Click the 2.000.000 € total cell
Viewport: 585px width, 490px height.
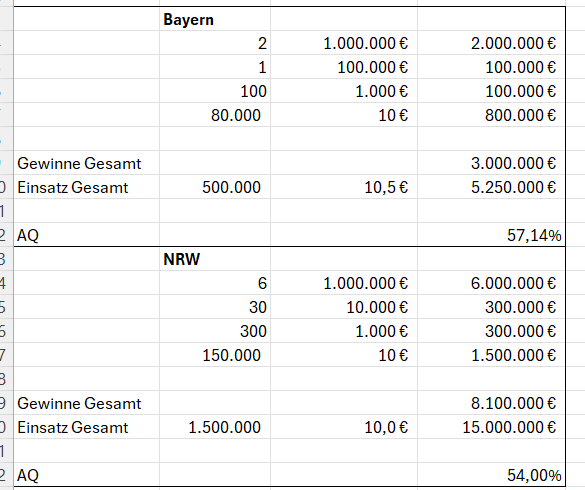point(491,43)
